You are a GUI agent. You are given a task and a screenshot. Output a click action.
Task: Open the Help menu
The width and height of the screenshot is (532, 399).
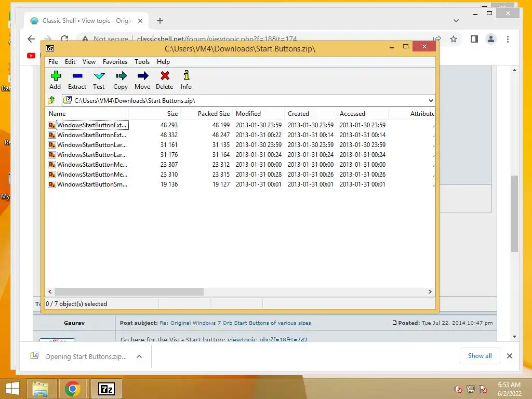pyautogui.click(x=163, y=62)
